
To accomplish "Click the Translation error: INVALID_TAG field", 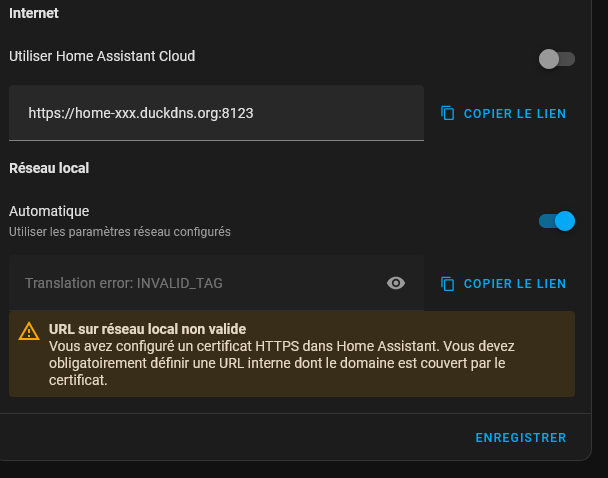I will [x=200, y=283].
